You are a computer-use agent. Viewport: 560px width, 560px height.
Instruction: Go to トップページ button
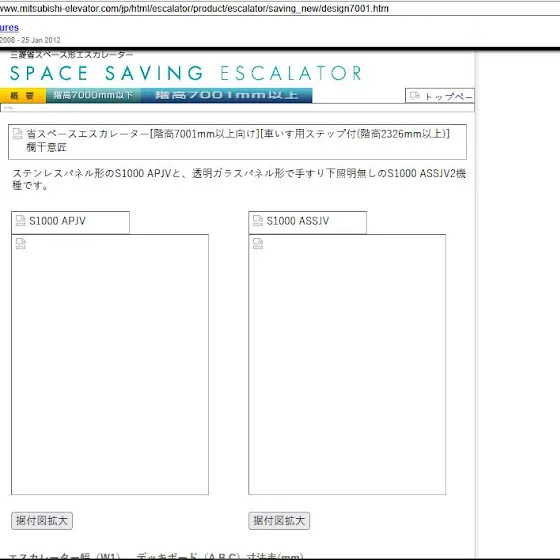(440, 96)
